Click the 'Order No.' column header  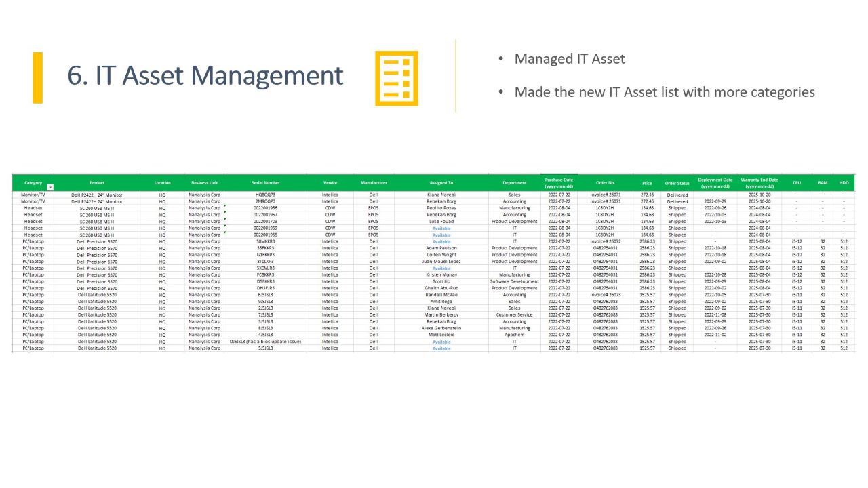[605, 183]
